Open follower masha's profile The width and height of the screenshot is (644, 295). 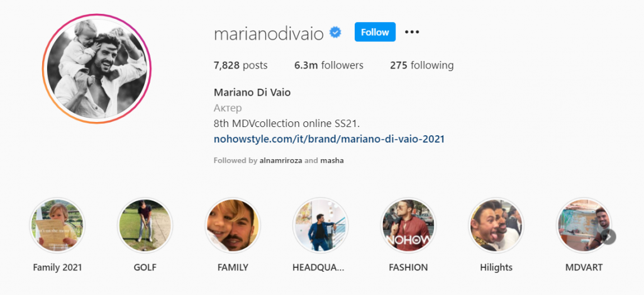click(332, 160)
